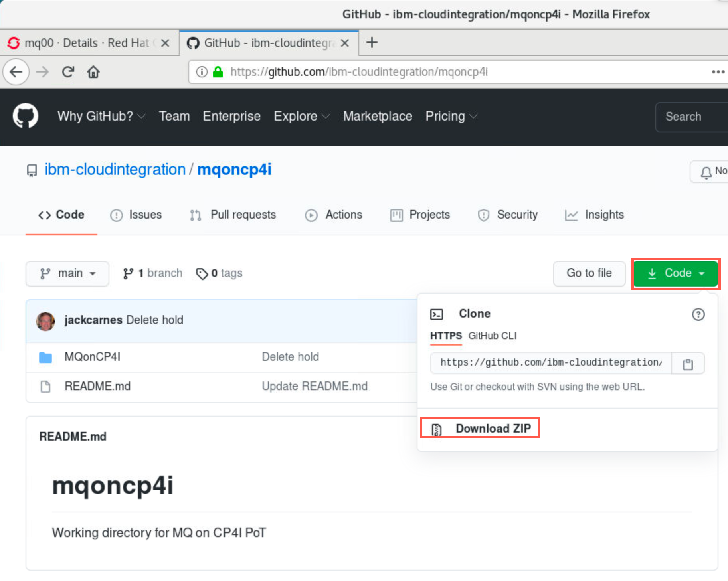Open MQonCP4I row's Delete hold commit
This screenshot has width=728, height=581.
click(291, 357)
